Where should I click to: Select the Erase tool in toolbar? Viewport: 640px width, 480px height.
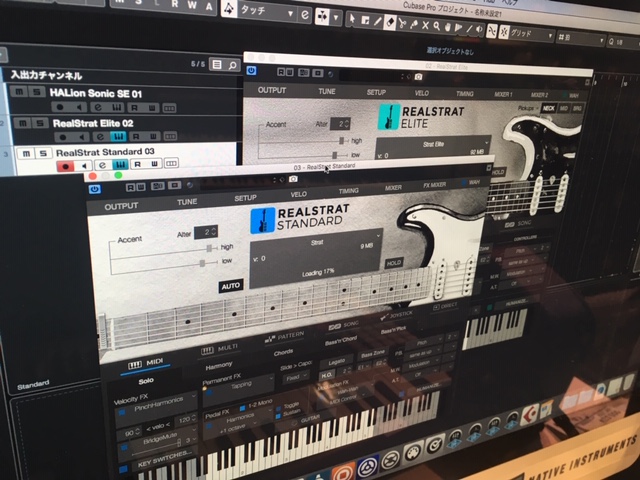(390, 22)
